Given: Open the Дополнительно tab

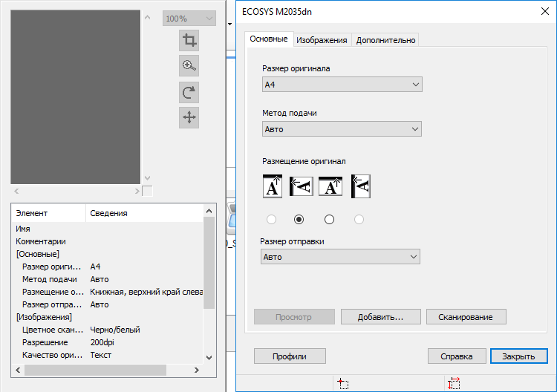Looking at the screenshot, I should click(385, 40).
